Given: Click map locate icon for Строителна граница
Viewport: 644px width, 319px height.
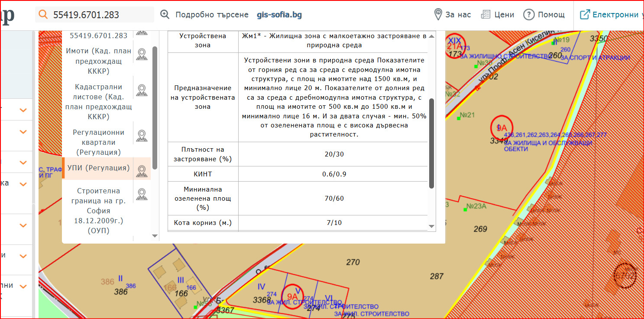Looking at the screenshot, I should pyautogui.click(x=141, y=194).
